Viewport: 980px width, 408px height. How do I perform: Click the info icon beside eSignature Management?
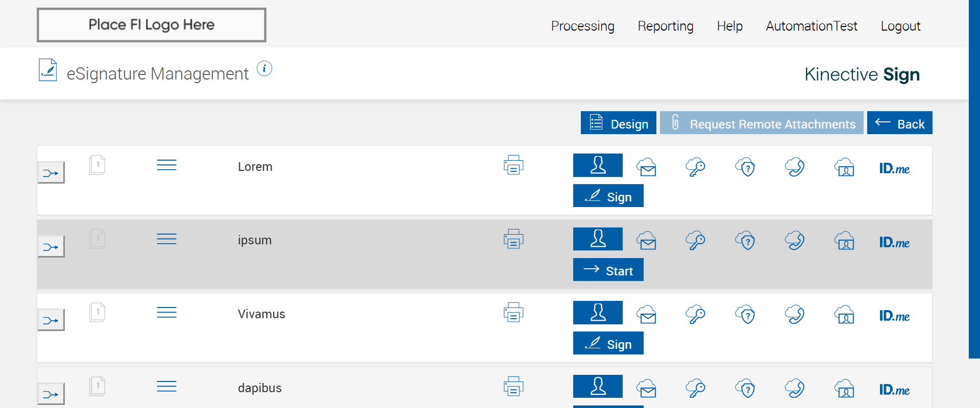[264, 68]
